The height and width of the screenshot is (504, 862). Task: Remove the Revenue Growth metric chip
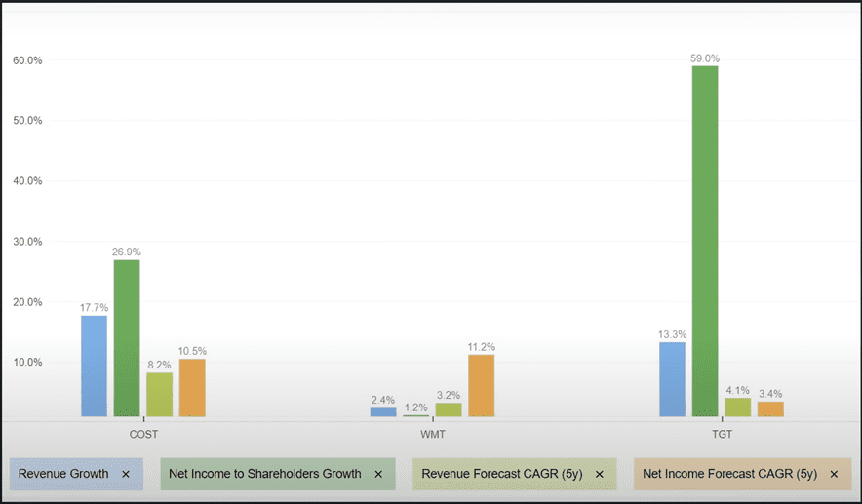(x=126, y=474)
